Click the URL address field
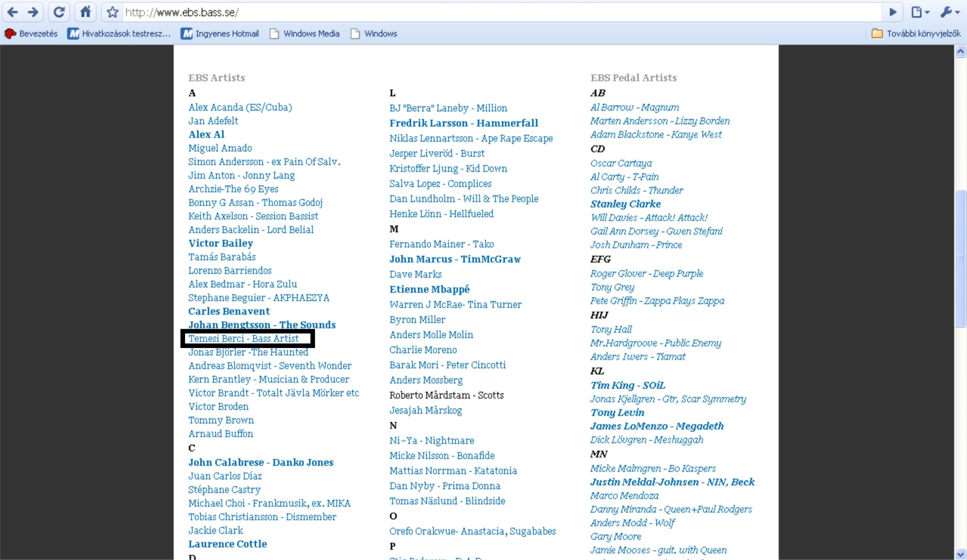Screen dimensions: 967x560 (501, 12)
